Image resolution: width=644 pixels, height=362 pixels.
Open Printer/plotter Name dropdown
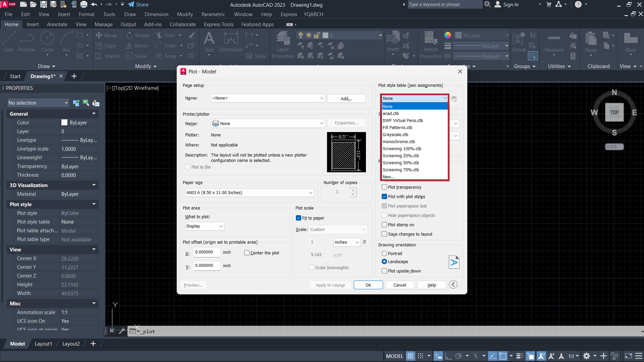click(268, 123)
